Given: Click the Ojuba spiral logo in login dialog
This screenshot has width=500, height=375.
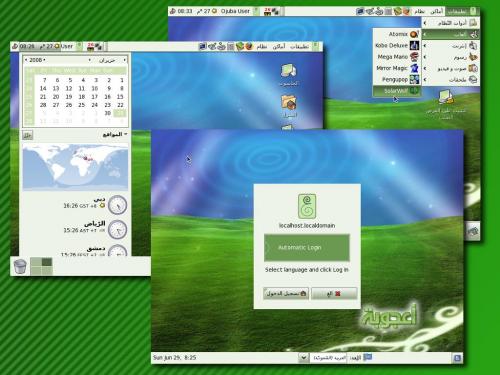Looking at the screenshot, I should [307, 206].
